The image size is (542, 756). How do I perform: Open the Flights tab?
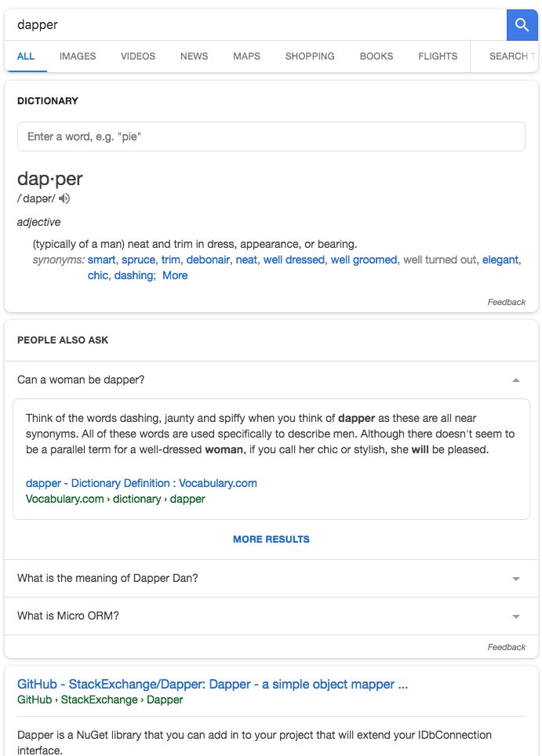(438, 56)
